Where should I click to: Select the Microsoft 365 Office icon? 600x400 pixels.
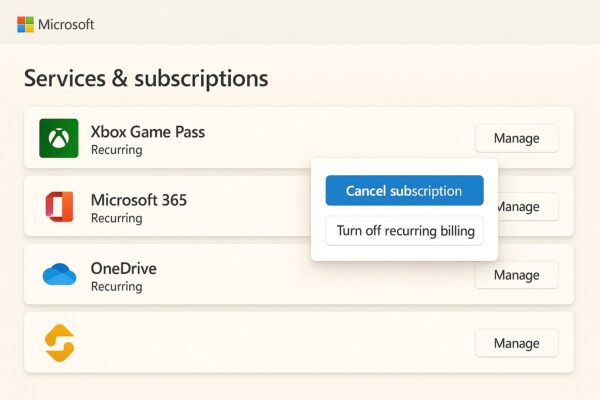59,207
